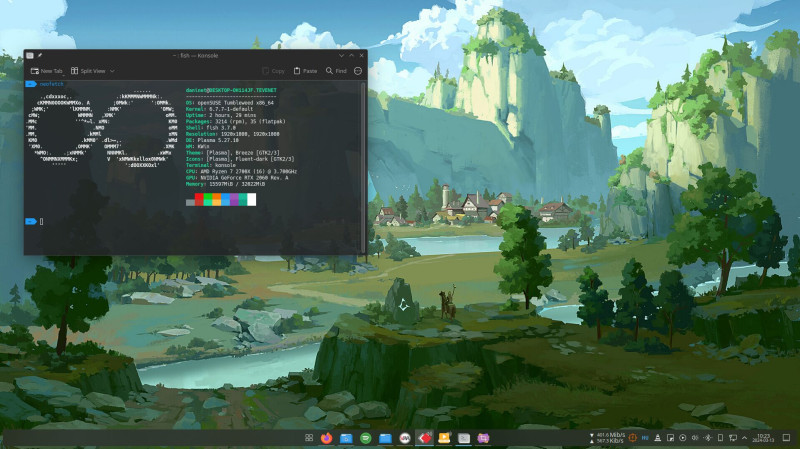This screenshot has height=449, width=800.
Task: Click the orange color block in neofetch output
Action: [x=216, y=199]
